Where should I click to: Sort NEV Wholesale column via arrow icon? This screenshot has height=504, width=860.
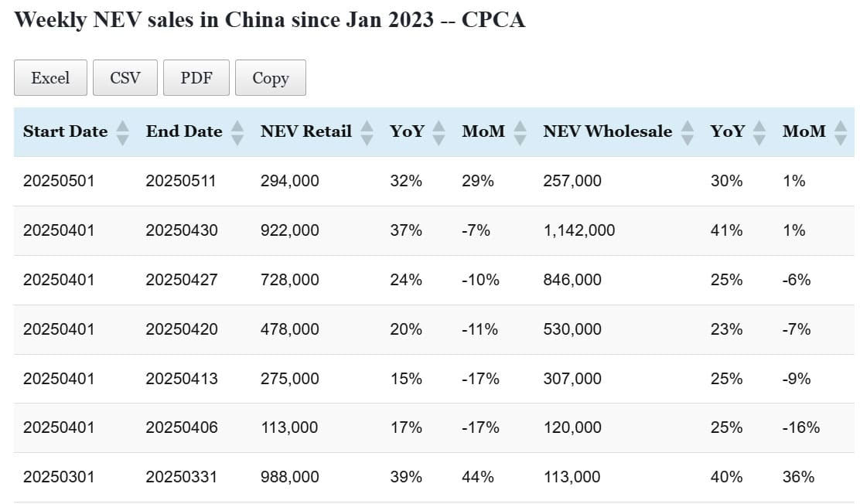687,132
